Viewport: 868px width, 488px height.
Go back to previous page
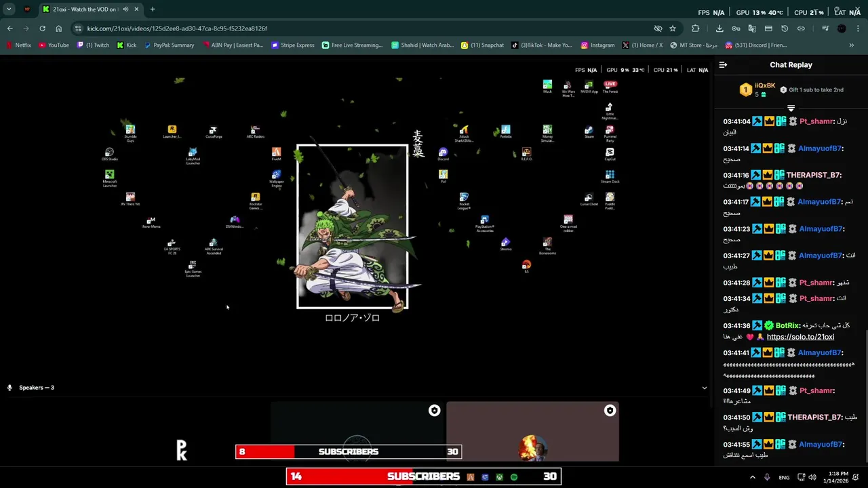(9, 28)
